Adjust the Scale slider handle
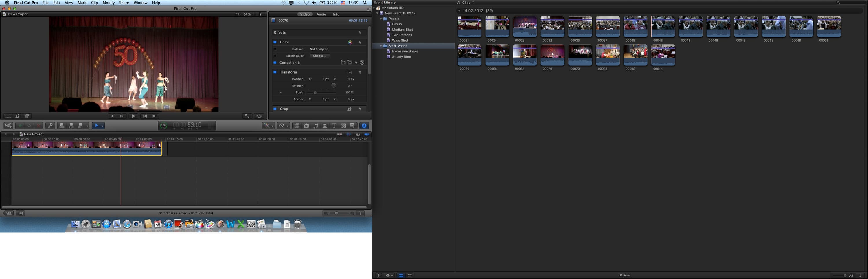868x279 pixels. 315,93
